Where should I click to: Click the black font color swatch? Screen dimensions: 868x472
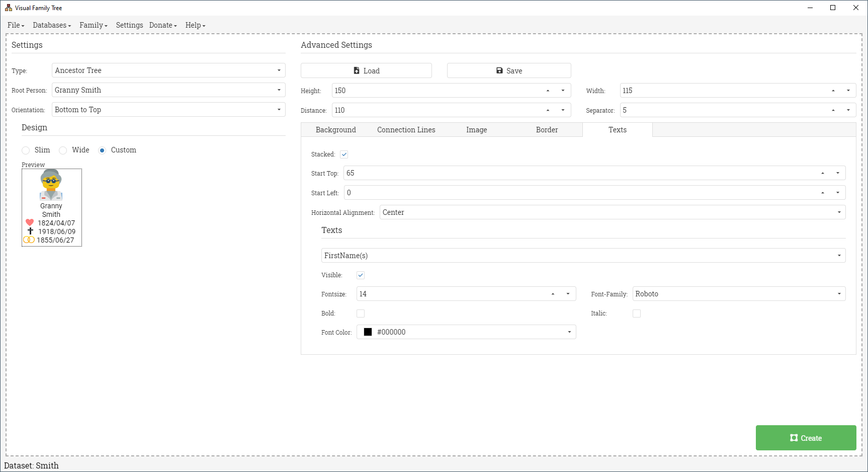368,332
